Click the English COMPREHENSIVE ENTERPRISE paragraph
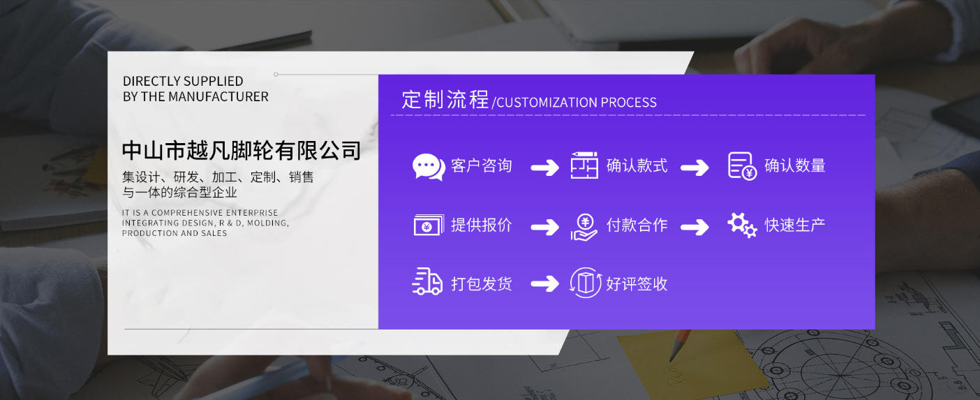 click(x=205, y=223)
